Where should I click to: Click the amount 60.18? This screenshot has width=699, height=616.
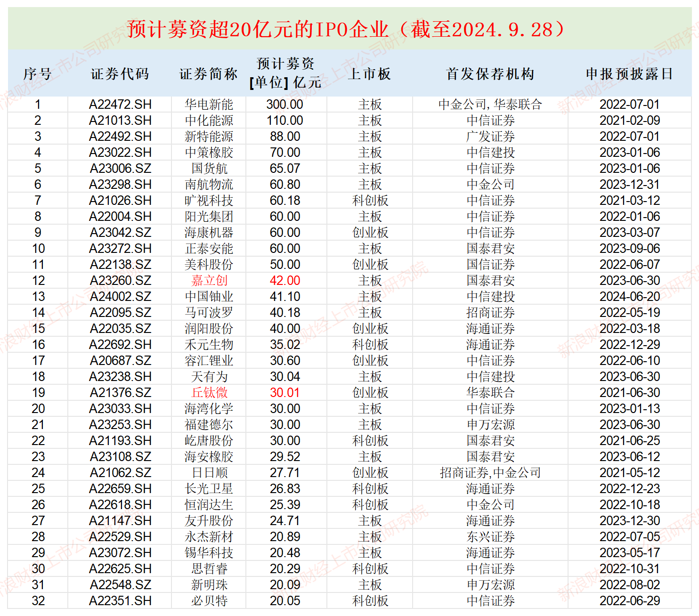point(285,201)
